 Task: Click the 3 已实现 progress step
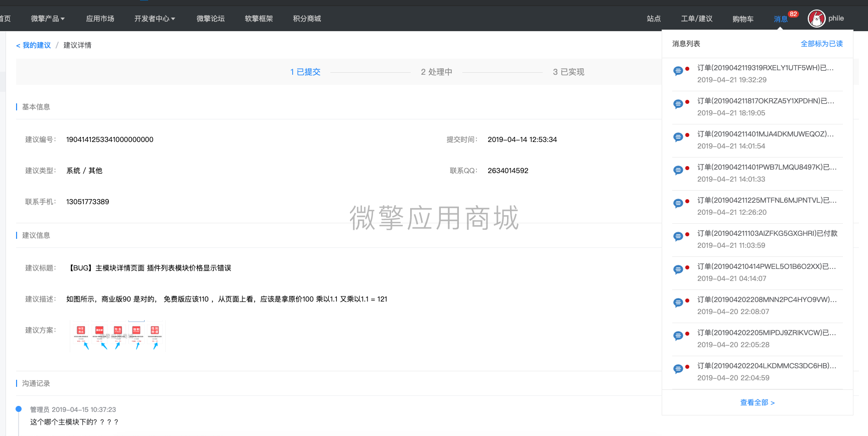tap(568, 72)
